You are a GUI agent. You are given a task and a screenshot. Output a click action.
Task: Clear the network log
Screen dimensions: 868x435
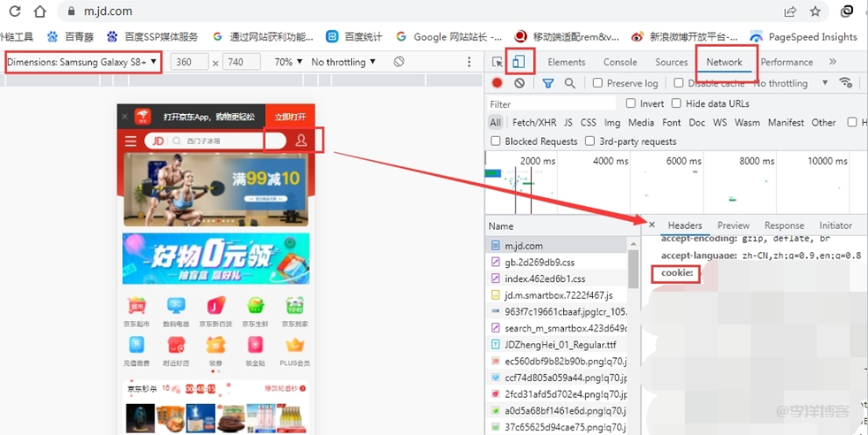pos(520,83)
